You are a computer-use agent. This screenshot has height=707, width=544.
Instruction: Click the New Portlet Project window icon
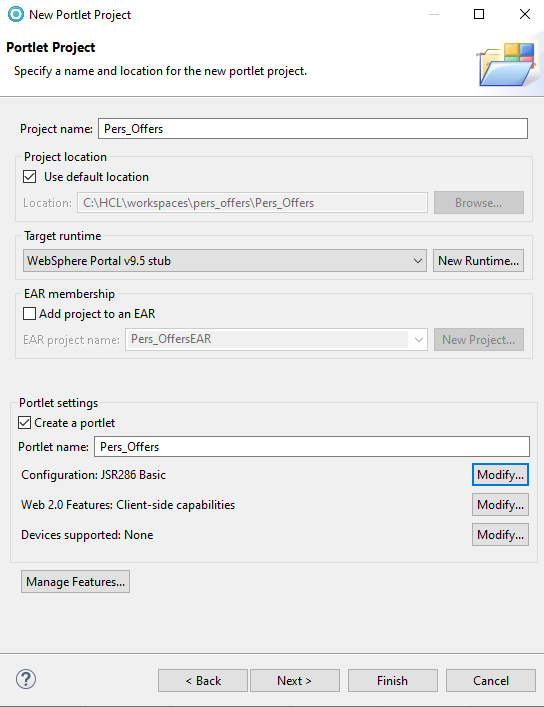click(x=16, y=14)
